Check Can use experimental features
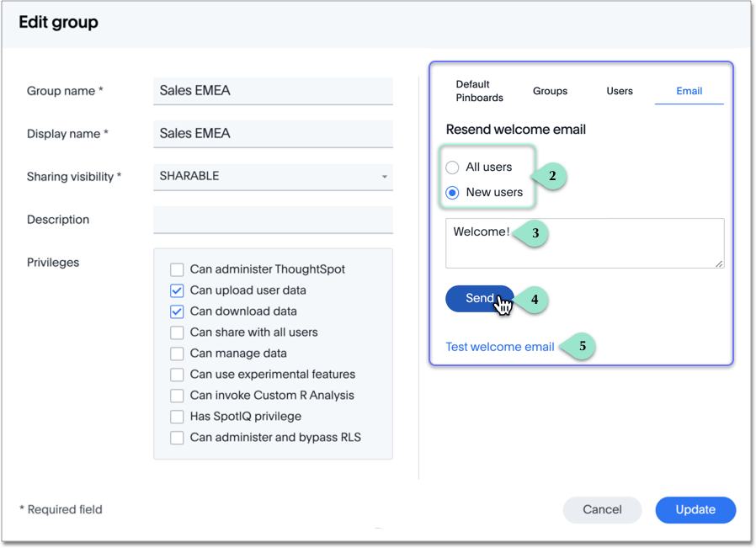The width and height of the screenshot is (756, 548). click(177, 375)
